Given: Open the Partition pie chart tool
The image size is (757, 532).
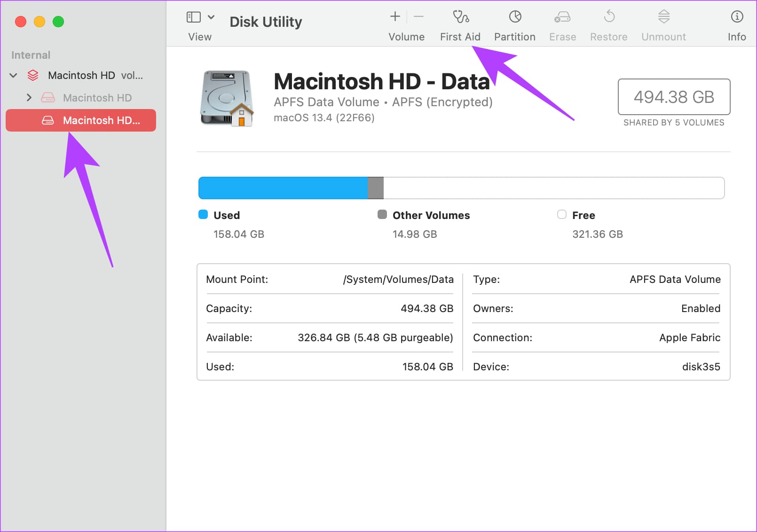Looking at the screenshot, I should coord(515,17).
